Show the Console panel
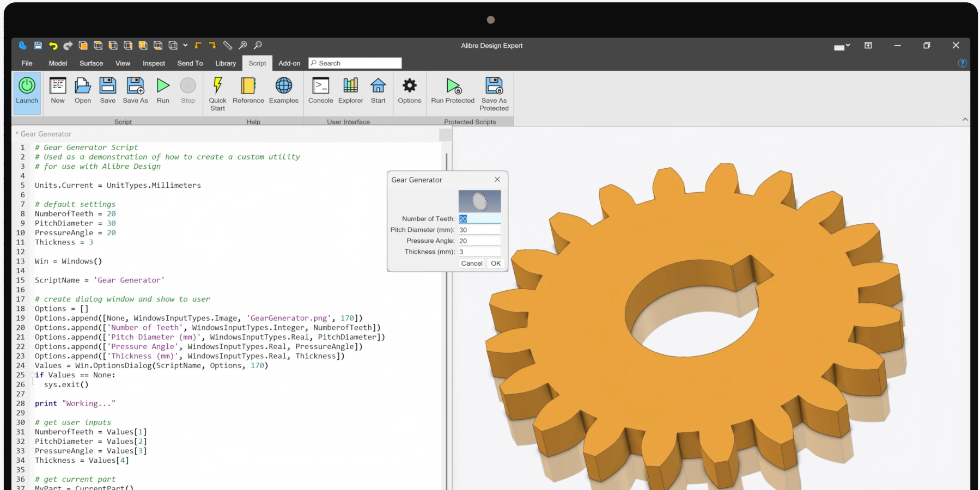The height and width of the screenshot is (490, 980). [x=321, y=90]
